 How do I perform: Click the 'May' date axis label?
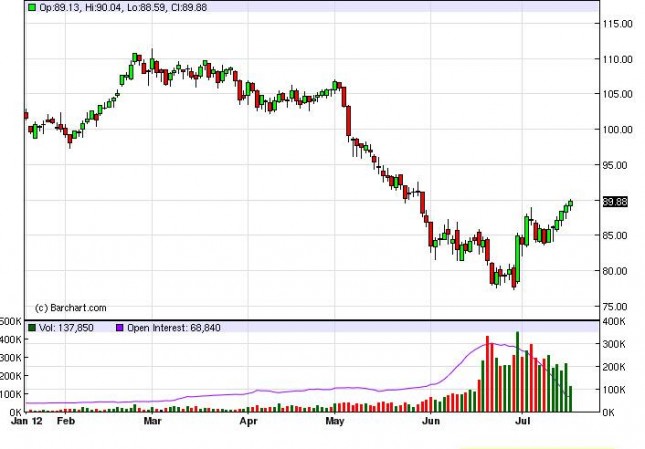334,421
